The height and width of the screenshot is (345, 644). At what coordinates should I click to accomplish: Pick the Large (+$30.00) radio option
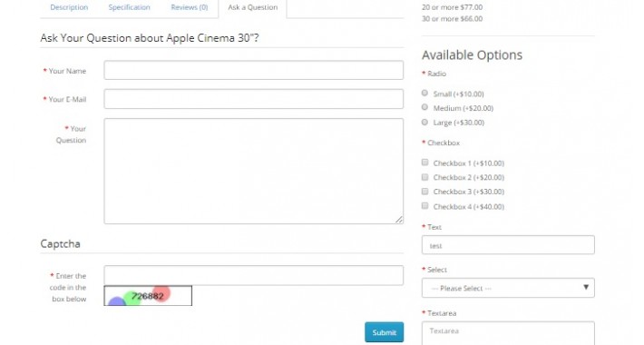(424, 123)
